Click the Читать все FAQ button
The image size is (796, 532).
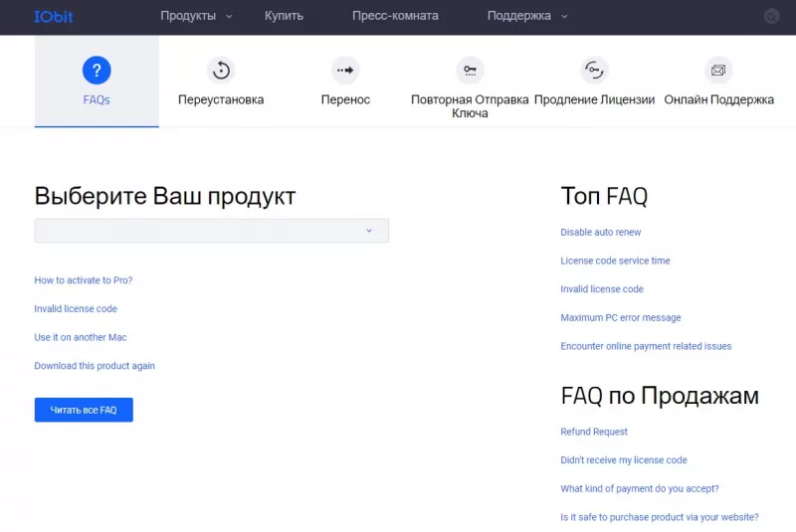[84, 410]
